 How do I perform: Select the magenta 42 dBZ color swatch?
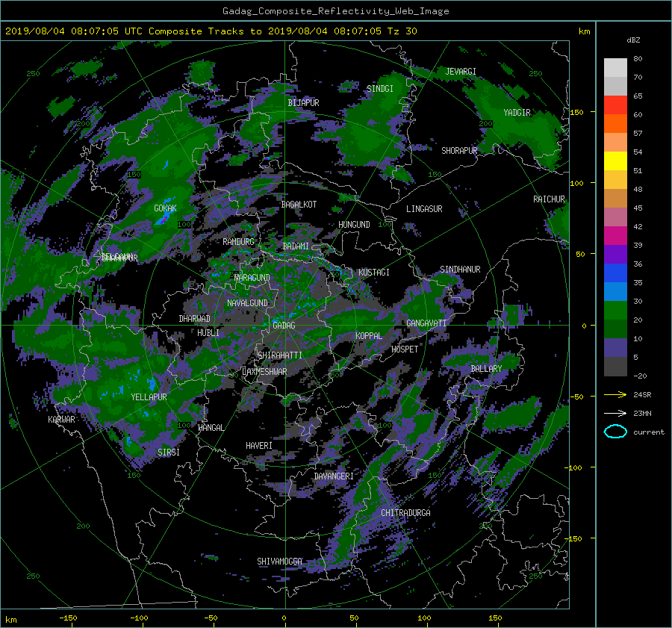615,236
